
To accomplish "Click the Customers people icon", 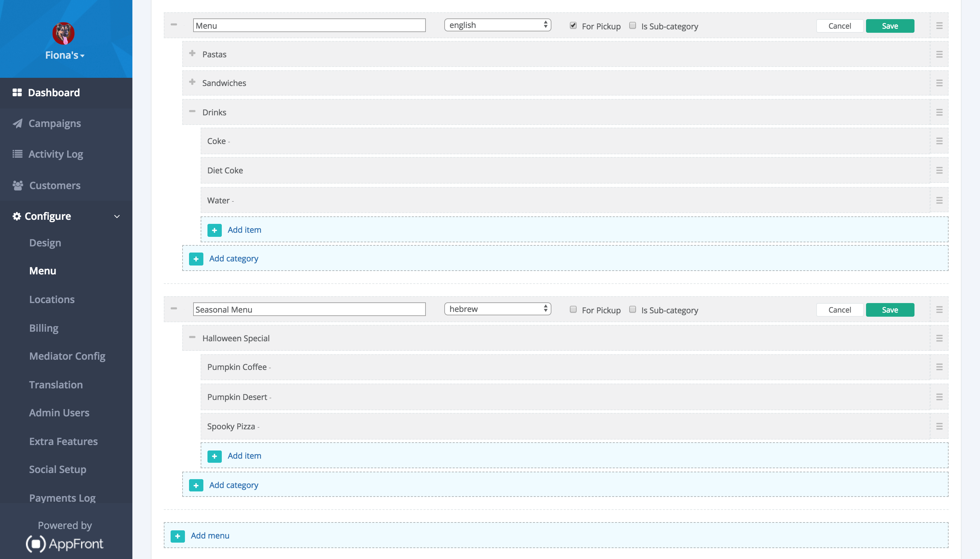I will (x=18, y=185).
